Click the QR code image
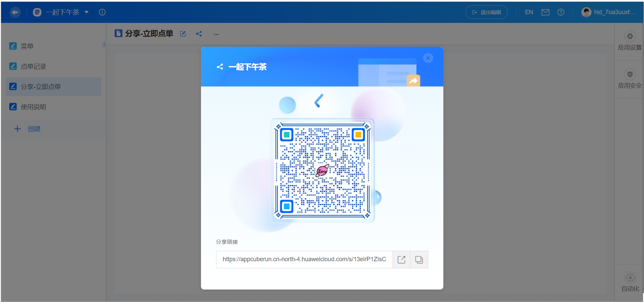The width and height of the screenshot is (644, 302). click(x=323, y=171)
